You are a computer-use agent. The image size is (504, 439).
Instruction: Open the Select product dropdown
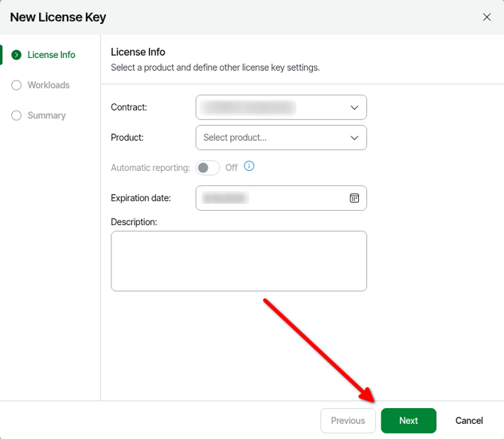[x=281, y=138]
